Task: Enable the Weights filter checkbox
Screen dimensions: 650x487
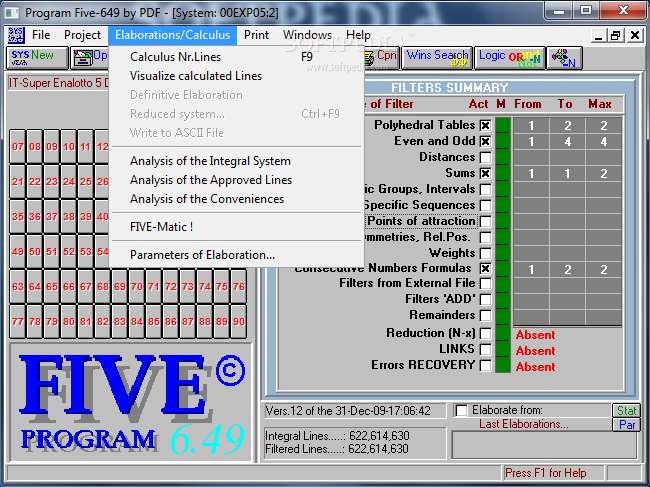Action: 485,253
